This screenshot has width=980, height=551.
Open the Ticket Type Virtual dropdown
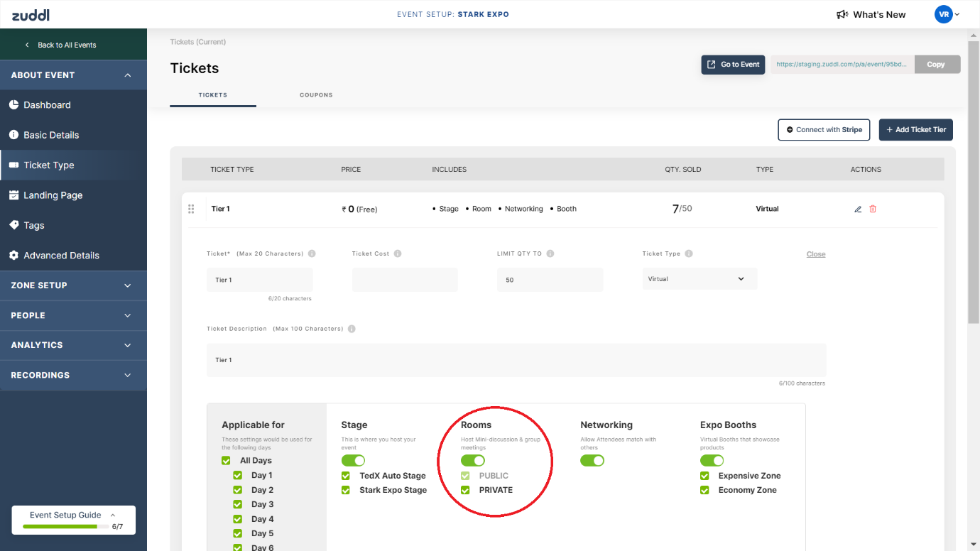point(699,279)
